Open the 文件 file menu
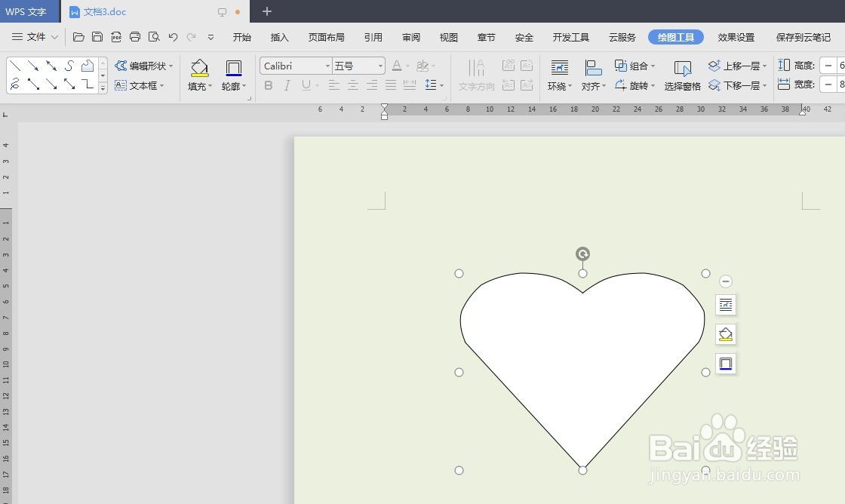The image size is (845, 504). coord(35,37)
